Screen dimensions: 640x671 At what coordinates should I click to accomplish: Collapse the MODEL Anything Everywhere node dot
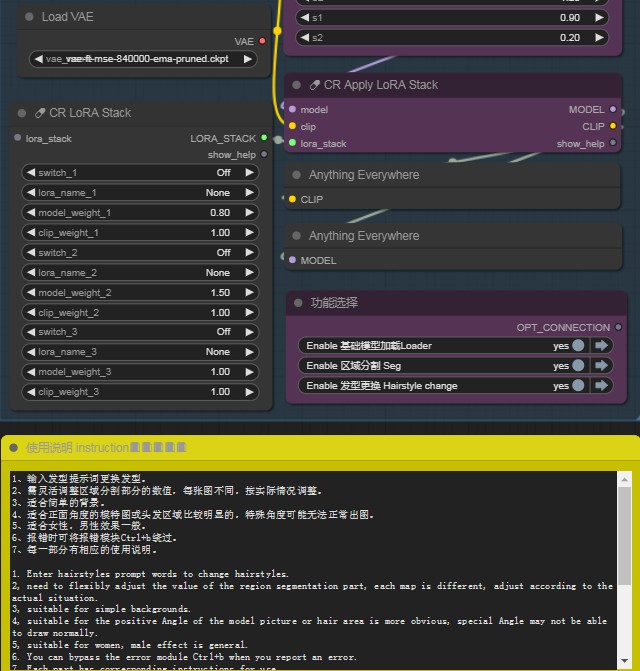click(296, 236)
